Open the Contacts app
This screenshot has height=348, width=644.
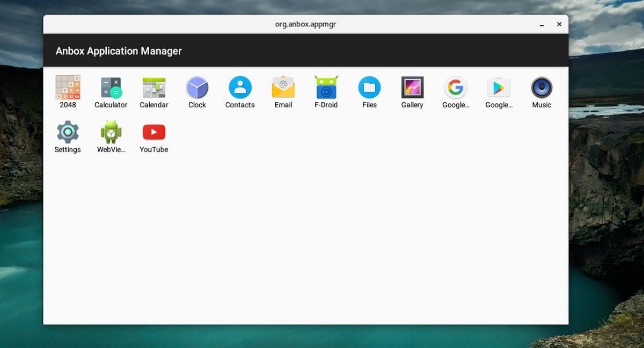240,88
